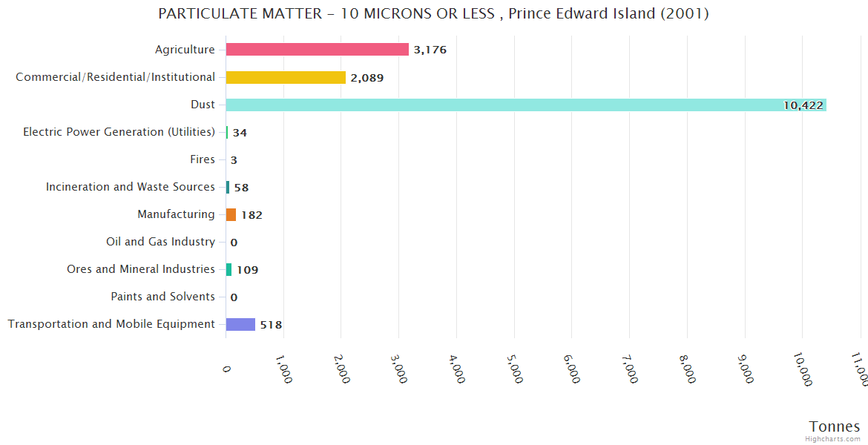Screen dimensions: 868x445
Task: Click the Fires category label
Action: 203,159
